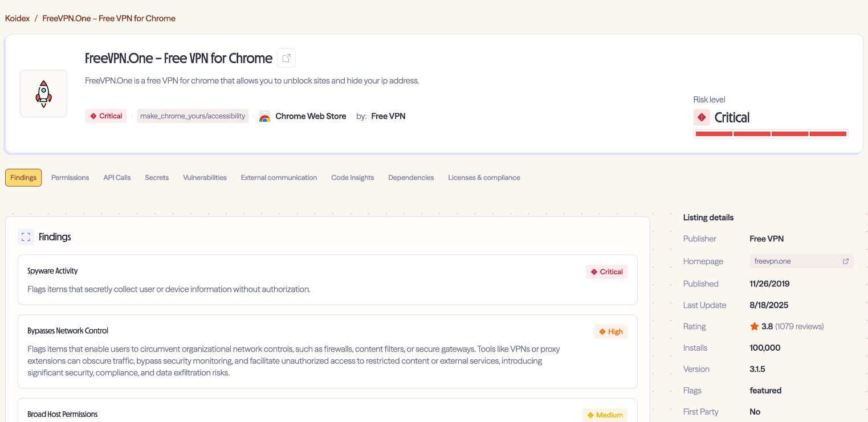Image resolution: width=868 pixels, height=422 pixels.
Task: Click the Critical badge under the extension title
Action: pyautogui.click(x=106, y=116)
